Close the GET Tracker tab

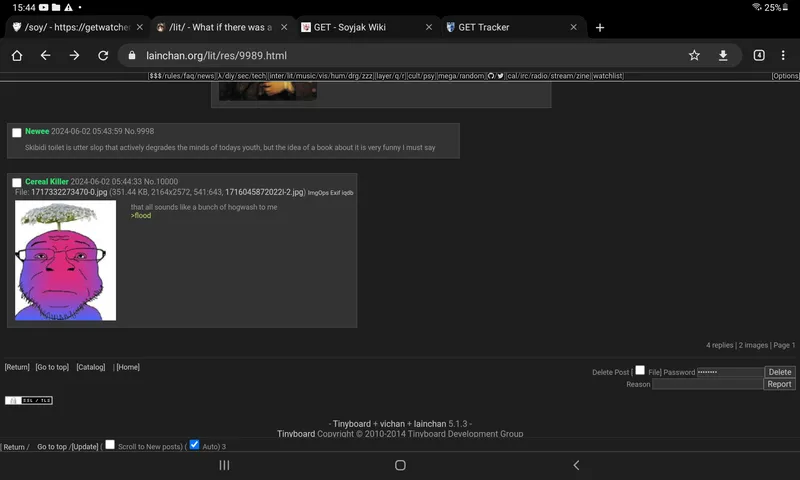click(574, 27)
